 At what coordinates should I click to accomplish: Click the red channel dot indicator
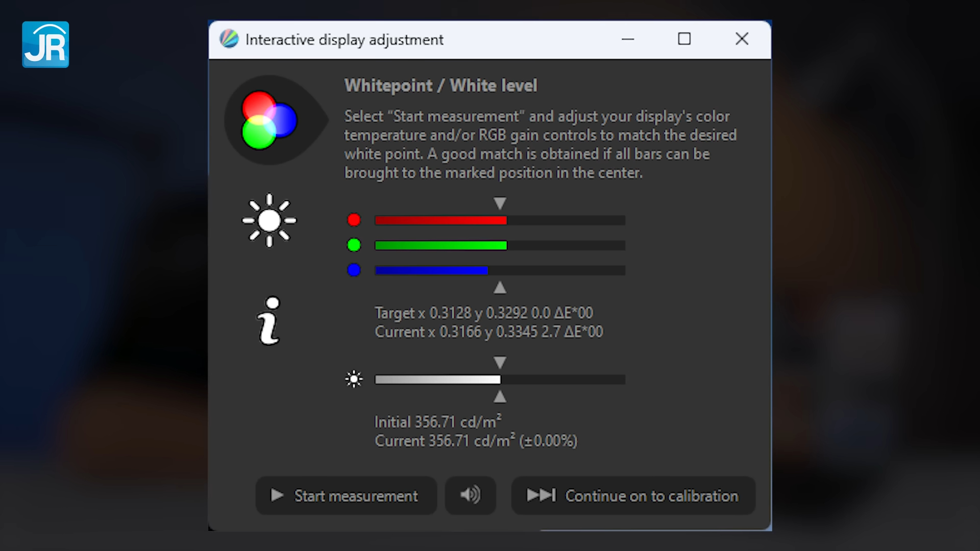click(354, 220)
